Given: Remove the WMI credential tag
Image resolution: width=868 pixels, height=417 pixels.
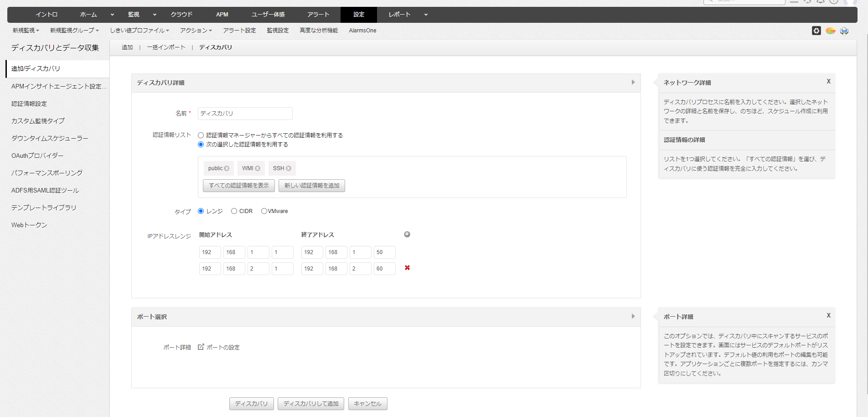Looking at the screenshot, I should point(258,168).
